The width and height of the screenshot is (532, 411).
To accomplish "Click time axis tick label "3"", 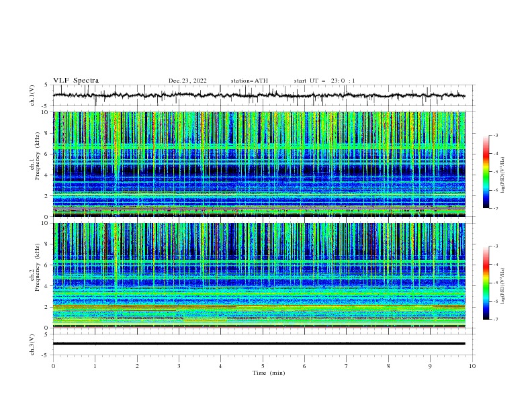I will coord(179,366).
